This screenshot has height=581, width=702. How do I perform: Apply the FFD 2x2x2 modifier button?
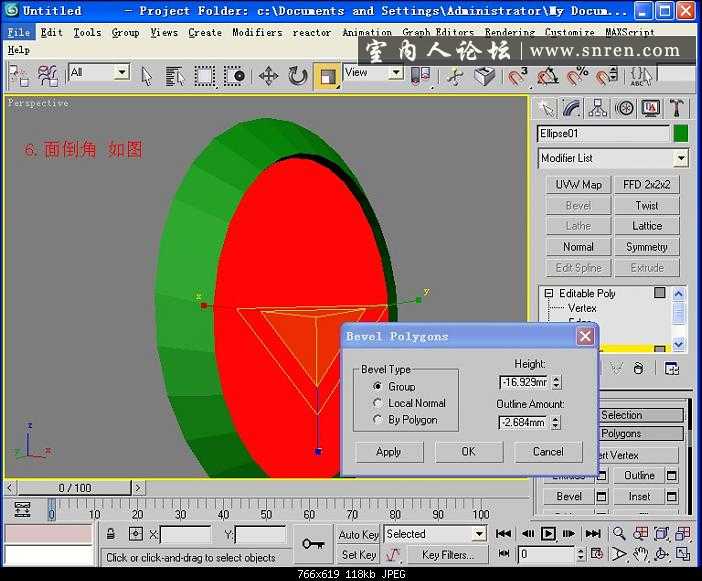pyautogui.click(x=647, y=184)
